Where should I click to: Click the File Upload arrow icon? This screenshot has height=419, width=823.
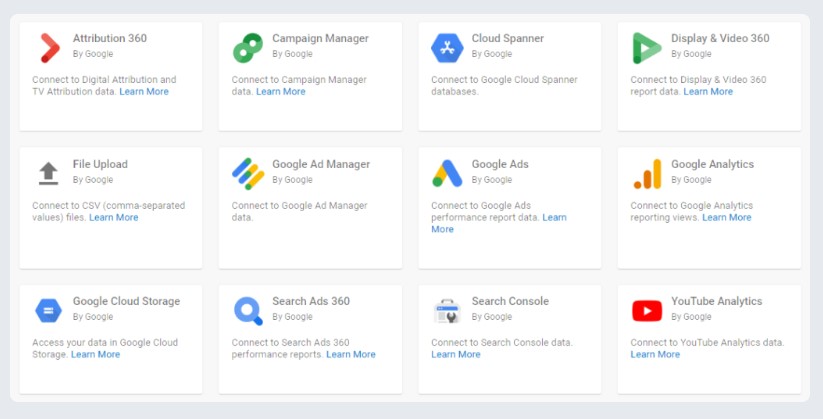(x=48, y=173)
